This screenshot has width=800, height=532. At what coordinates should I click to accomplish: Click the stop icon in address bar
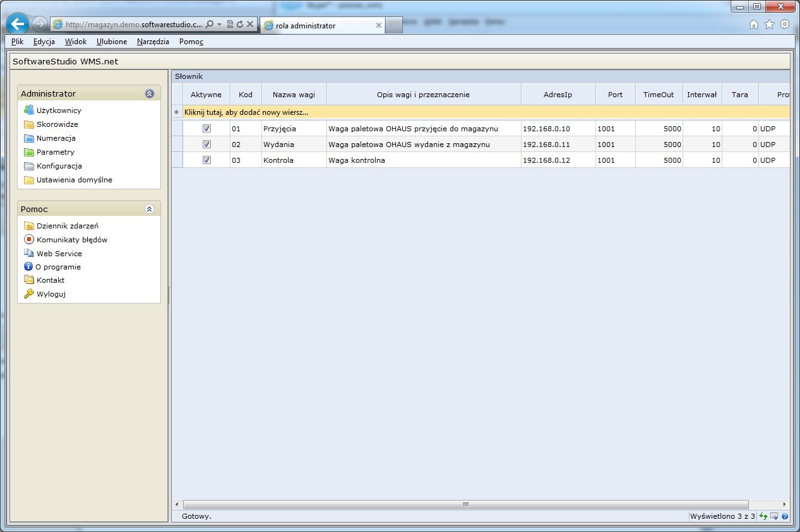tap(250, 25)
